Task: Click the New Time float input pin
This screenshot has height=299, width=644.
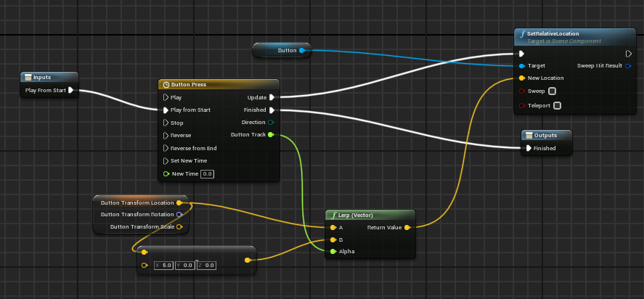Action: [166, 173]
